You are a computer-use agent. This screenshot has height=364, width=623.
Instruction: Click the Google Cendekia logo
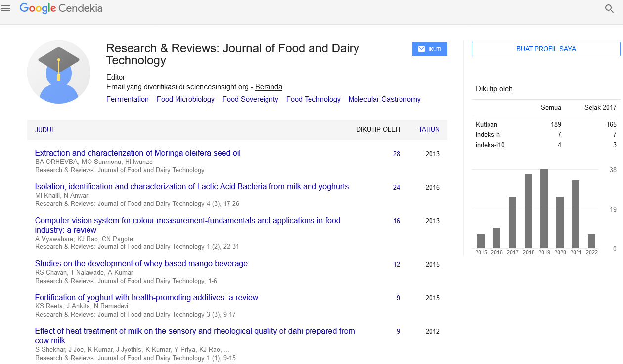click(x=61, y=8)
